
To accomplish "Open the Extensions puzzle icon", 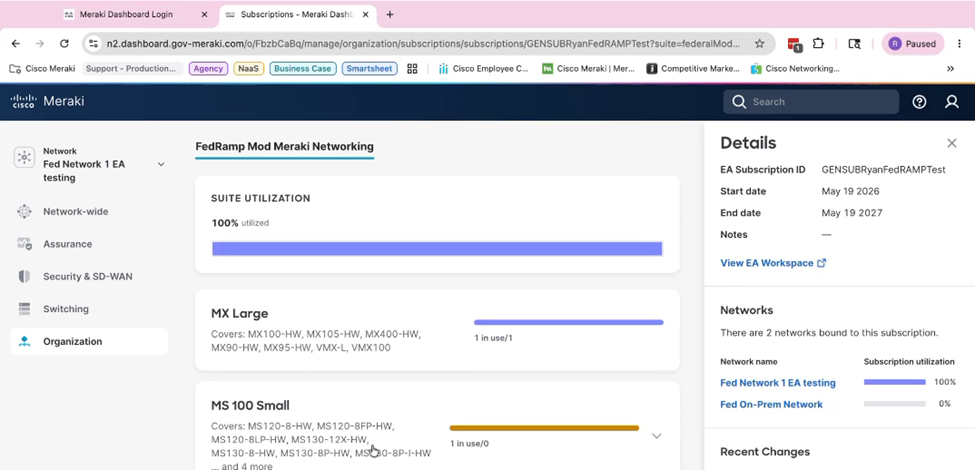I will 818,44.
